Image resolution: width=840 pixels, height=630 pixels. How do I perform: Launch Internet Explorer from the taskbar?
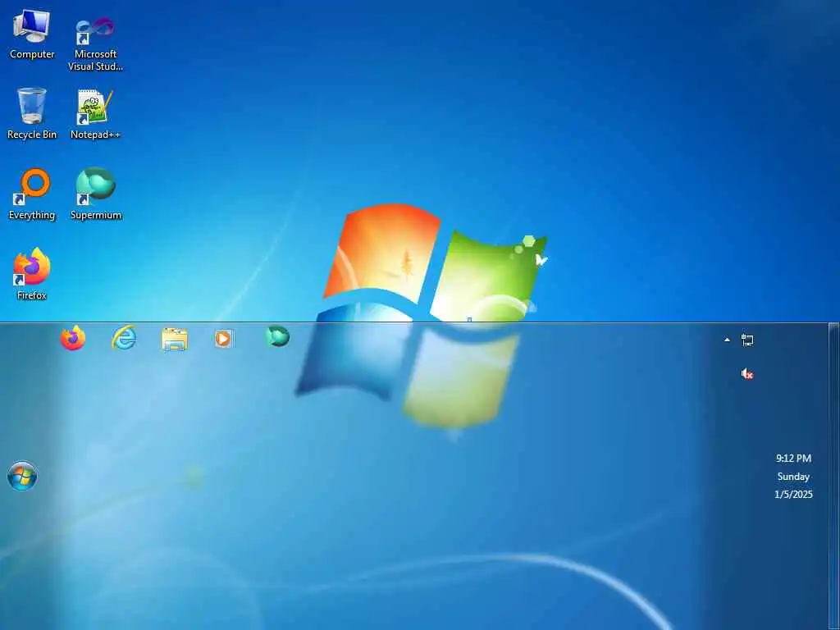[x=124, y=339]
